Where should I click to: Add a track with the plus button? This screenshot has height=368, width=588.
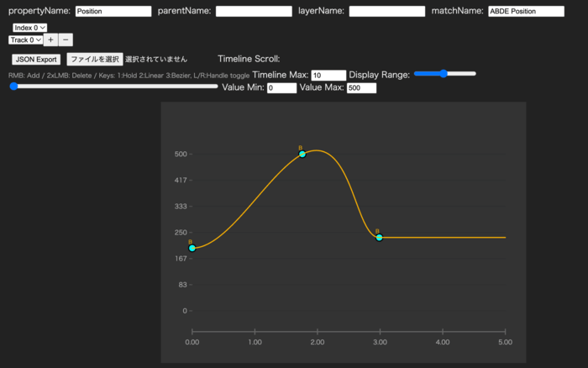pyautogui.click(x=50, y=39)
